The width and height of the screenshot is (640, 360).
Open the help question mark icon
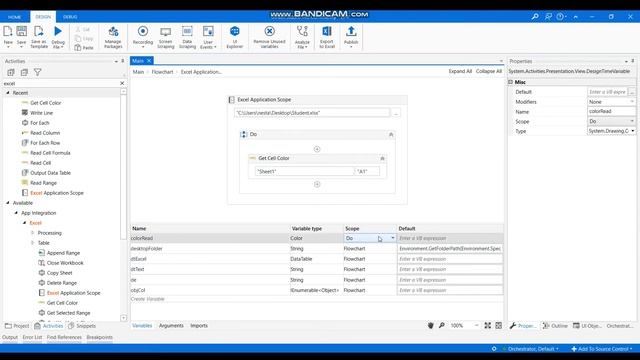(560, 17)
